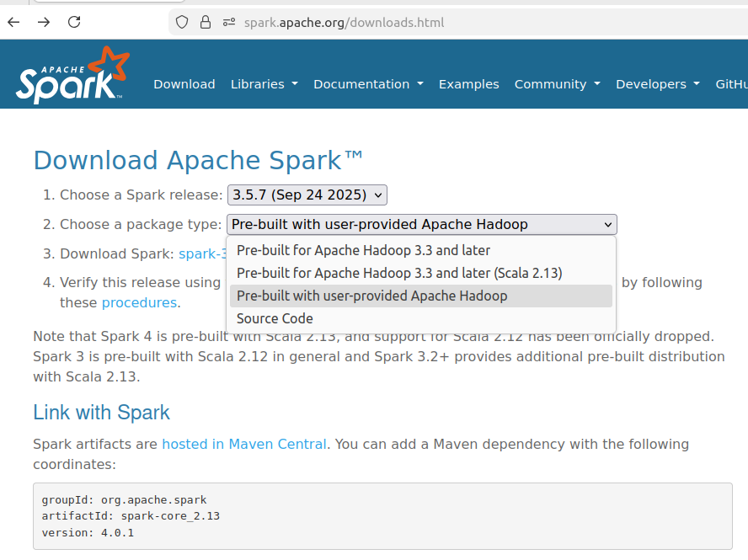The height and width of the screenshot is (560, 748).
Task: Expand the Documentation navigation dropdown
Action: pyautogui.click(x=368, y=84)
